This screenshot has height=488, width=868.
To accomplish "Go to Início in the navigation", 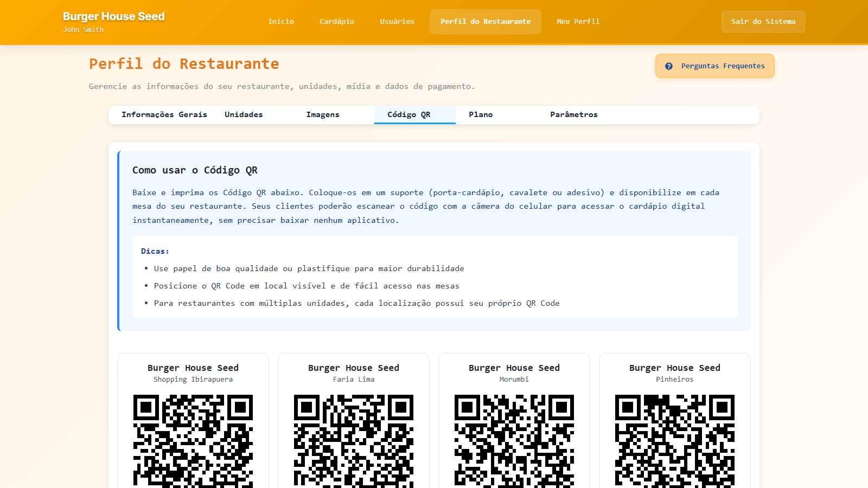I will tap(281, 22).
